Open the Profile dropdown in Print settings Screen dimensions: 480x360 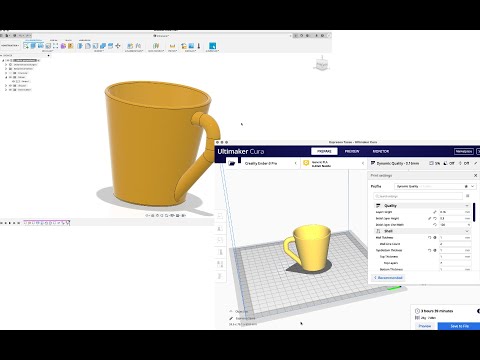pos(436,186)
